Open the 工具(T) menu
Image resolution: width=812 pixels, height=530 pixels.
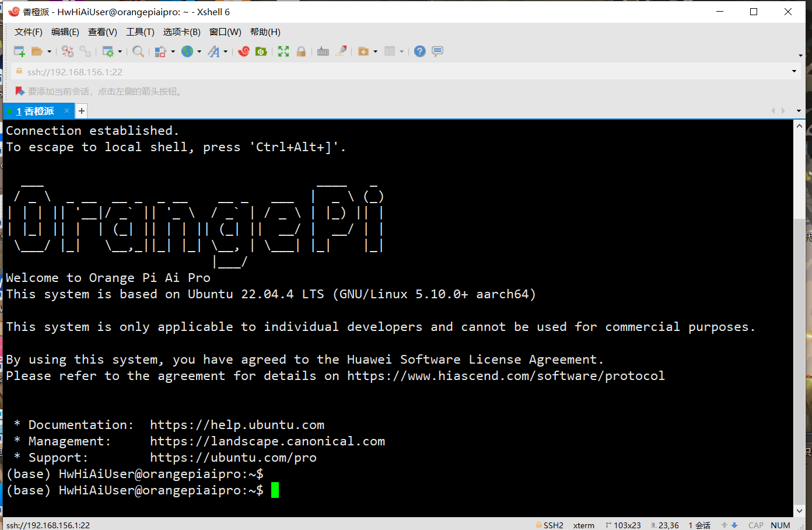[140, 32]
